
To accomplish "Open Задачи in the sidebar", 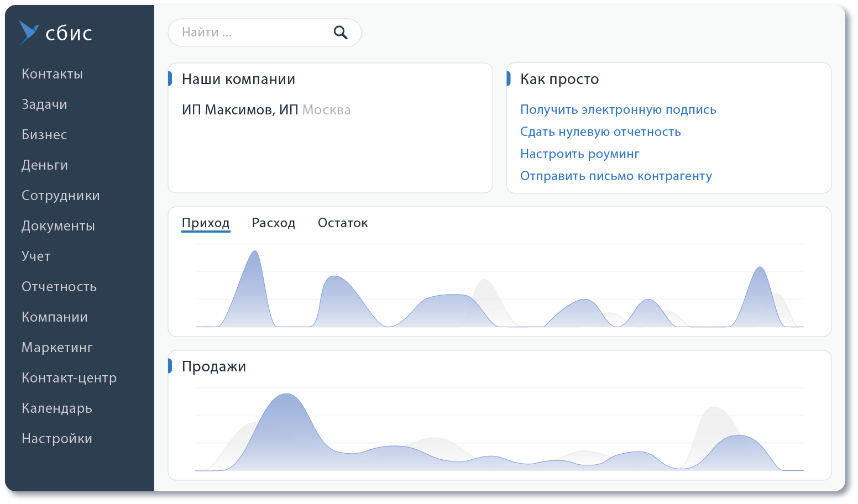I will [44, 104].
